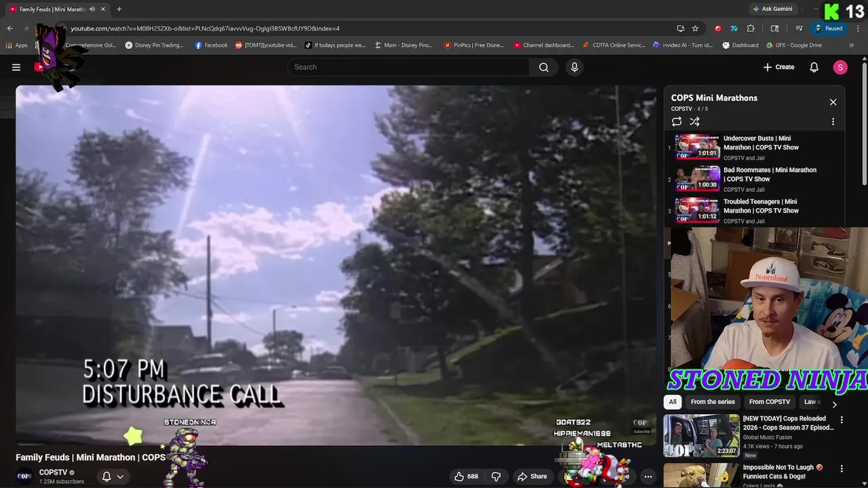The width and height of the screenshot is (868, 488).
Task: Open the media control icon in the toolbar
Action: (800, 28)
